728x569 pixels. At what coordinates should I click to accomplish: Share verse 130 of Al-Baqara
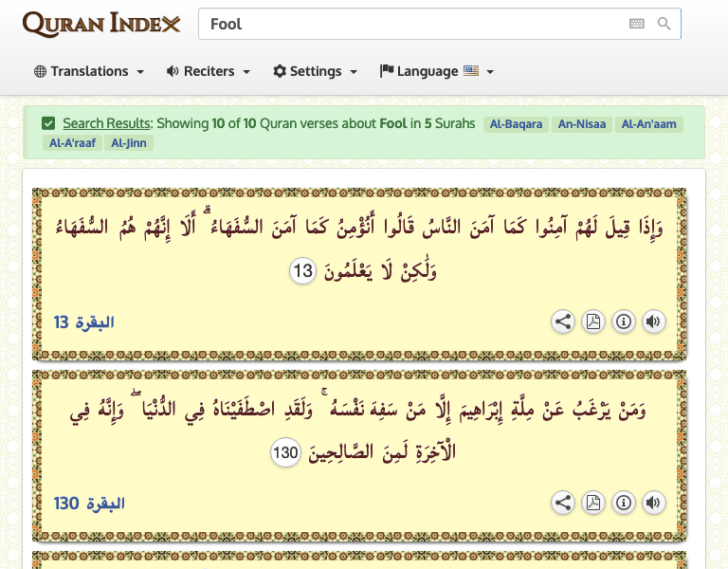coord(563,503)
